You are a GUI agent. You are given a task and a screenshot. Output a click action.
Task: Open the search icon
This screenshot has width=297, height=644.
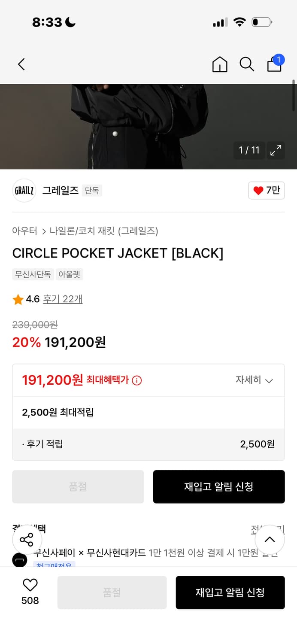coord(246,64)
